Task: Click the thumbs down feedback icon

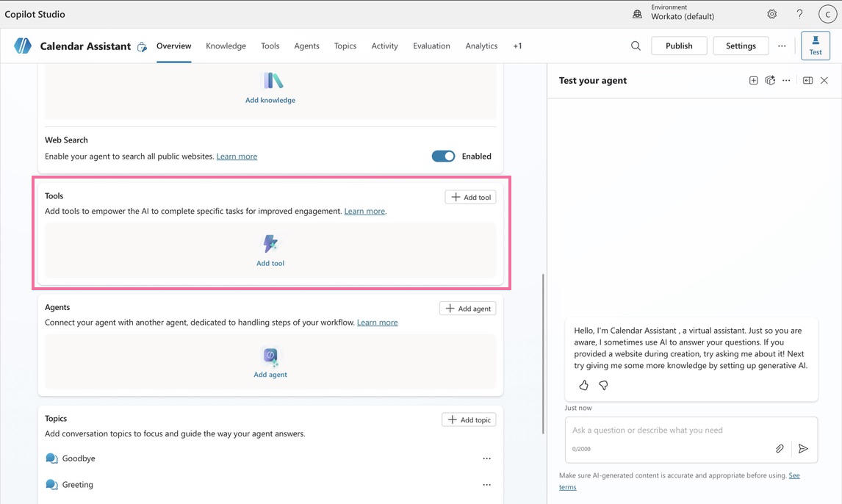Action: point(603,386)
